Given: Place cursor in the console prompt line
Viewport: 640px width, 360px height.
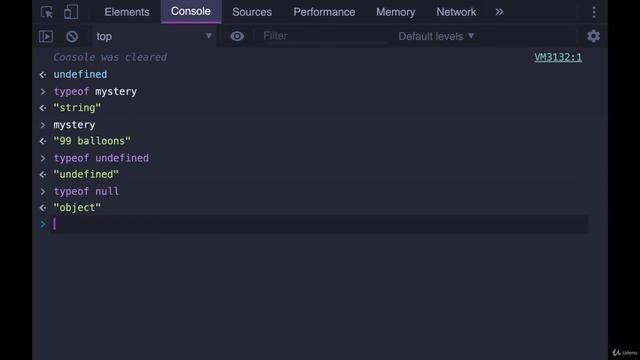Looking at the screenshot, I should tap(320, 224).
